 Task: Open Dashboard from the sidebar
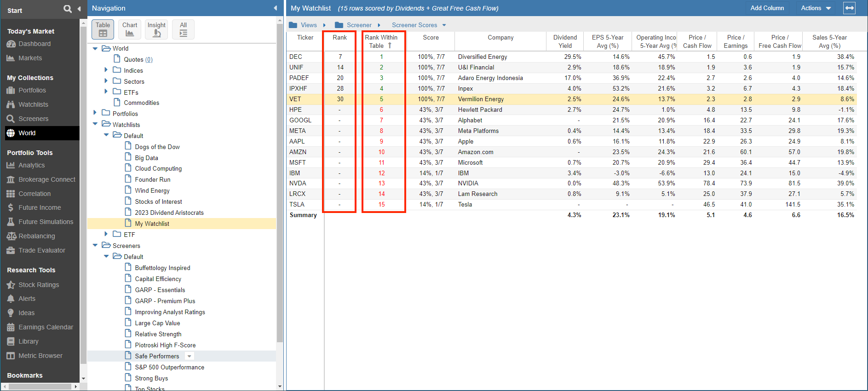pos(34,44)
